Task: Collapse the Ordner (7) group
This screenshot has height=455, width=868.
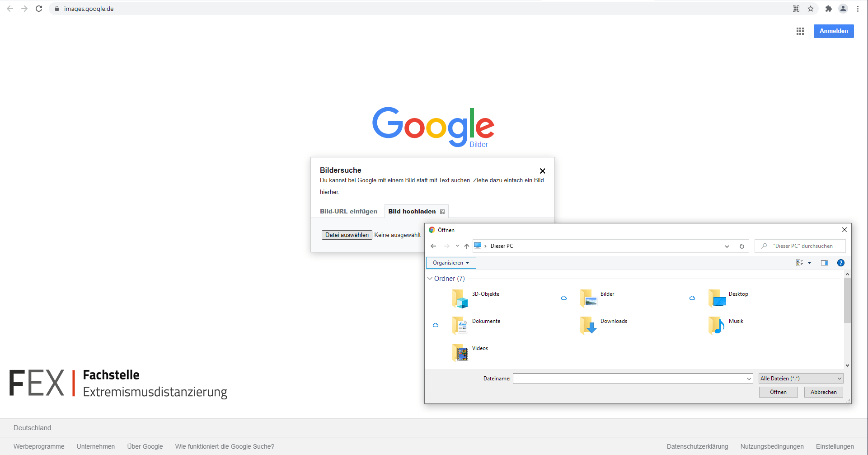Action: [430, 279]
